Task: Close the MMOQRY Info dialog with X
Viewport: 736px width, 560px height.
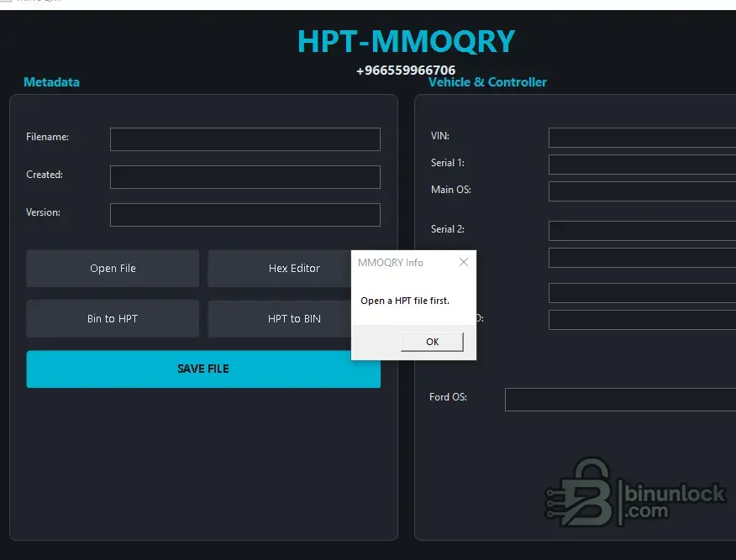Action: coord(463,262)
